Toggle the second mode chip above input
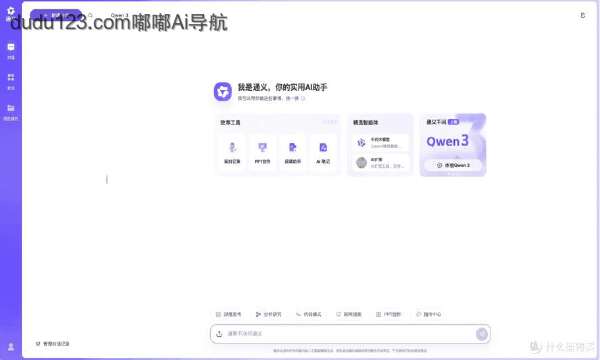 [269, 314]
